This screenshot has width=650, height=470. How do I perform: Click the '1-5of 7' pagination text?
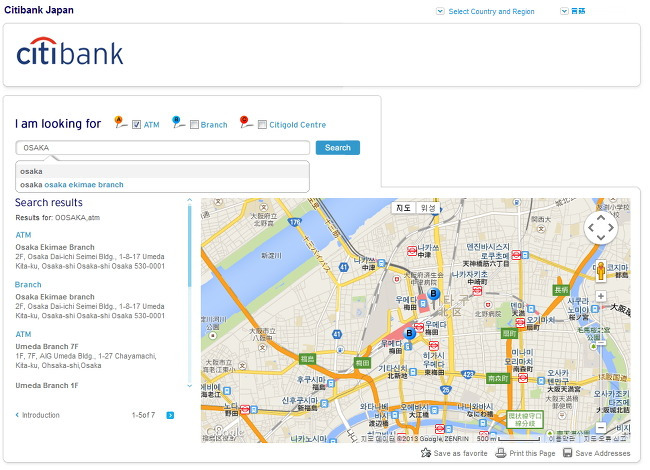click(x=143, y=415)
